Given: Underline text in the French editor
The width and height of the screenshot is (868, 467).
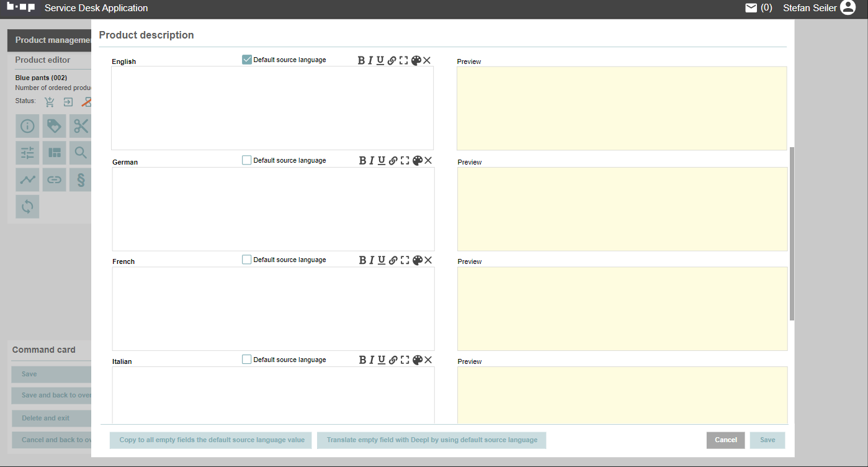Looking at the screenshot, I should 382,260.
